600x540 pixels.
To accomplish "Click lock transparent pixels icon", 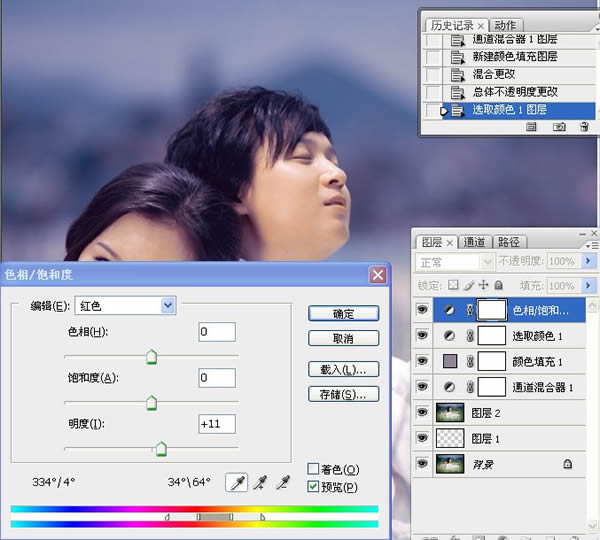I will (453, 285).
